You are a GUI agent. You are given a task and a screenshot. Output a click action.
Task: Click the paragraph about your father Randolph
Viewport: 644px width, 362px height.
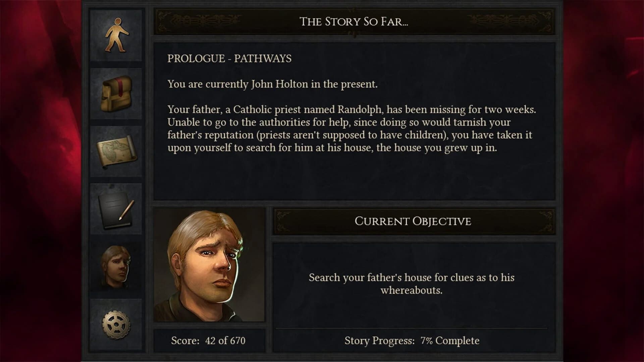[352, 128]
